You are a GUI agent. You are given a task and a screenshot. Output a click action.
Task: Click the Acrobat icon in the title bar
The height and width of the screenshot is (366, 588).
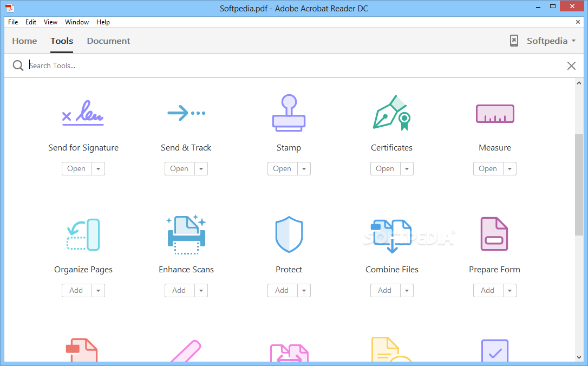tap(10, 8)
